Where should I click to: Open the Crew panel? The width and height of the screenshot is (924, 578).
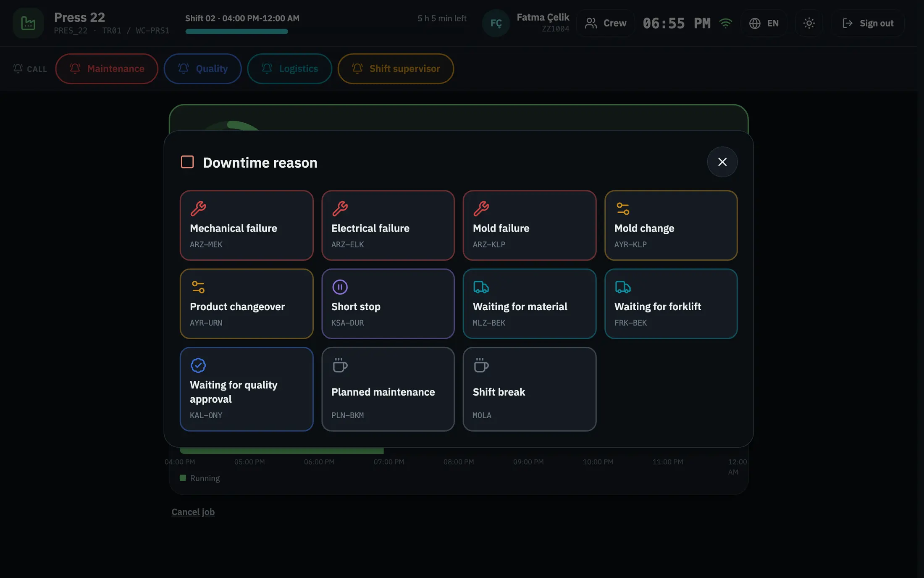(605, 23)
